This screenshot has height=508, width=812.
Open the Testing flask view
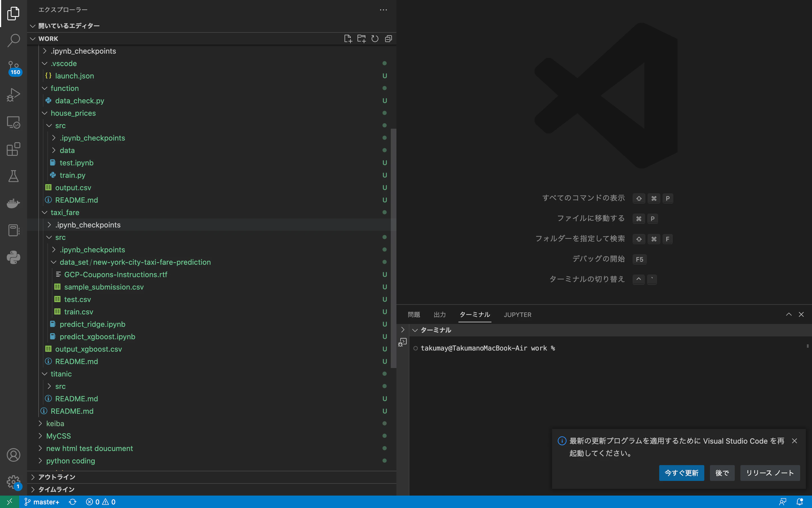14,176
